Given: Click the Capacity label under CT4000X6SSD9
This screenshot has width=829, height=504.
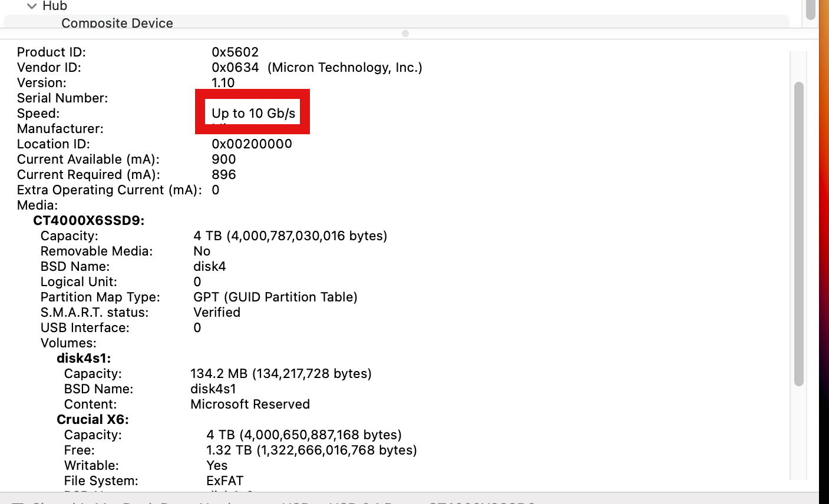Looking at the screenshot, I should 70,236.
